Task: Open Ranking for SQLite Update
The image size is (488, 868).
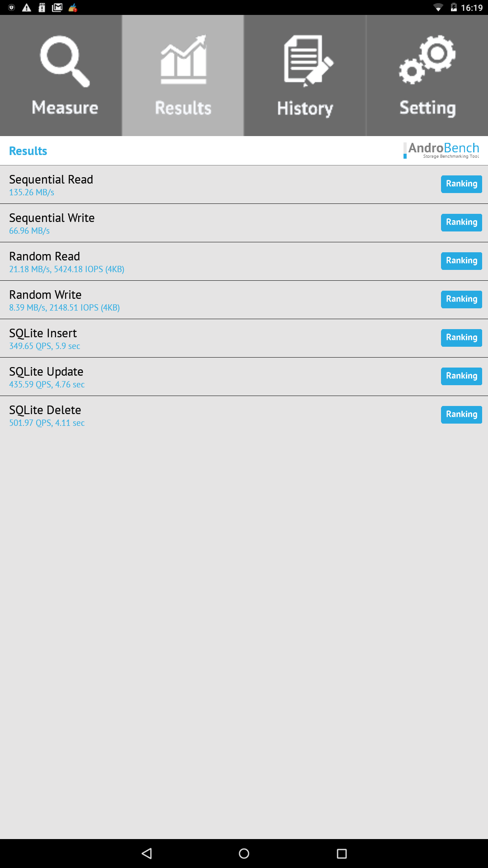Action: pyautogui.click(x=461, y=376)
